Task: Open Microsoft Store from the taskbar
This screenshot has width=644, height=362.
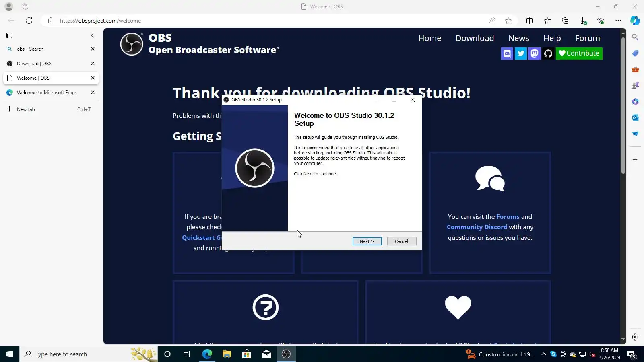Action: pos(247,354)
